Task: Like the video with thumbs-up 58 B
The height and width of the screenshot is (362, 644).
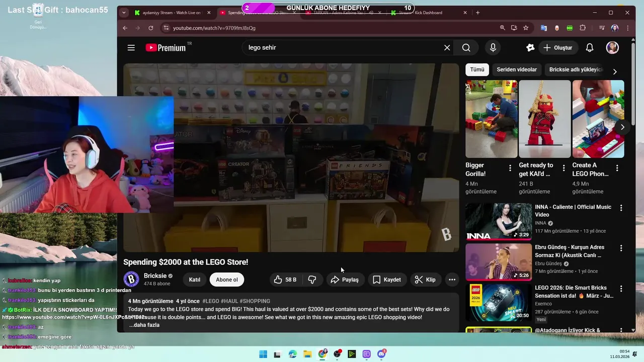Action: tap(285, 280)
